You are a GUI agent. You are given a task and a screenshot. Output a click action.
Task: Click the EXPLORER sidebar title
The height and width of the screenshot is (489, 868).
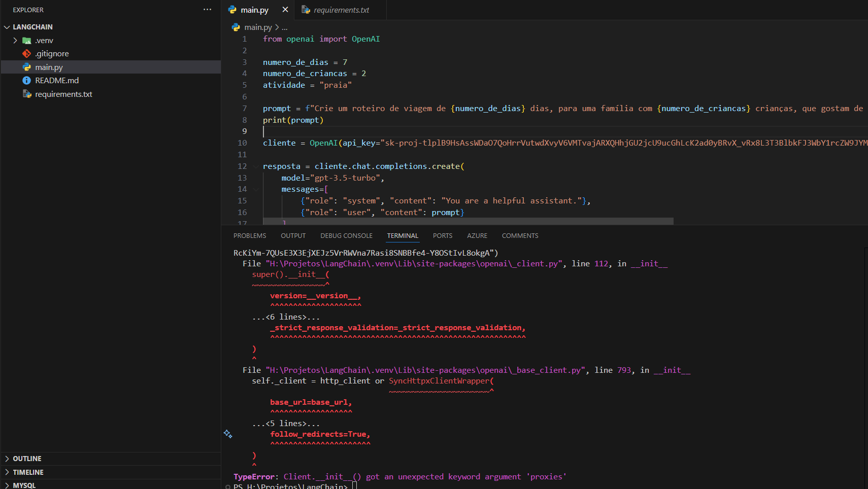28,10
